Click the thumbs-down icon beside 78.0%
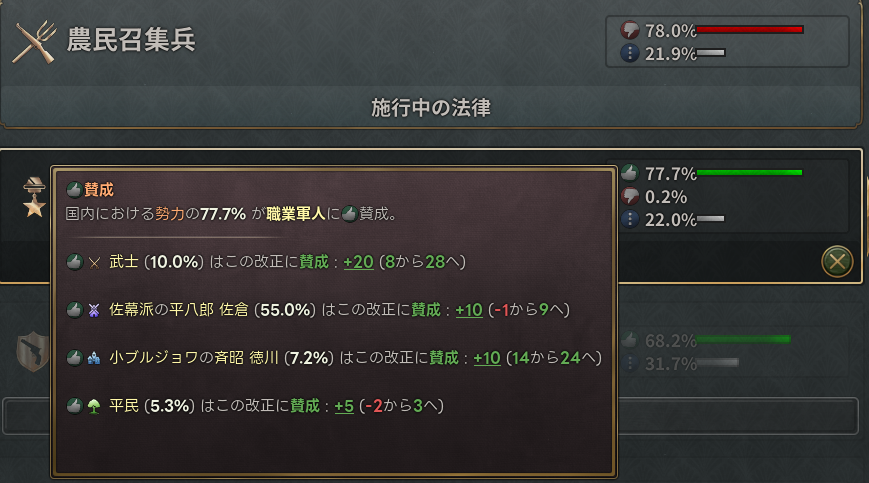Image resolution: width=869 pixels, height=483 pixels. click(x=630, y=30)
